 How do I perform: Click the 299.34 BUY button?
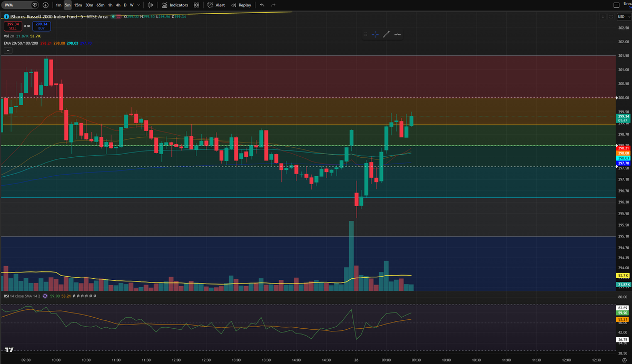point(42,26)
